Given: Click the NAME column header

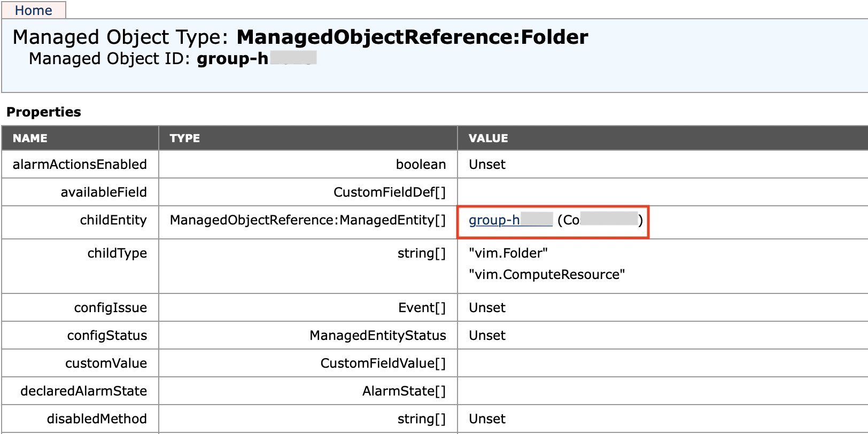Looking at the screenshot, I should coord(30,138).
